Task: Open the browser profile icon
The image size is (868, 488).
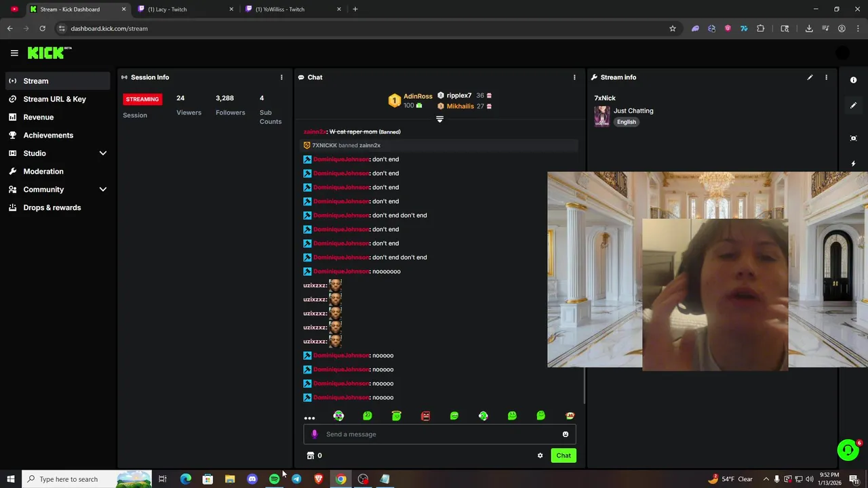Action: coord(842,28)
